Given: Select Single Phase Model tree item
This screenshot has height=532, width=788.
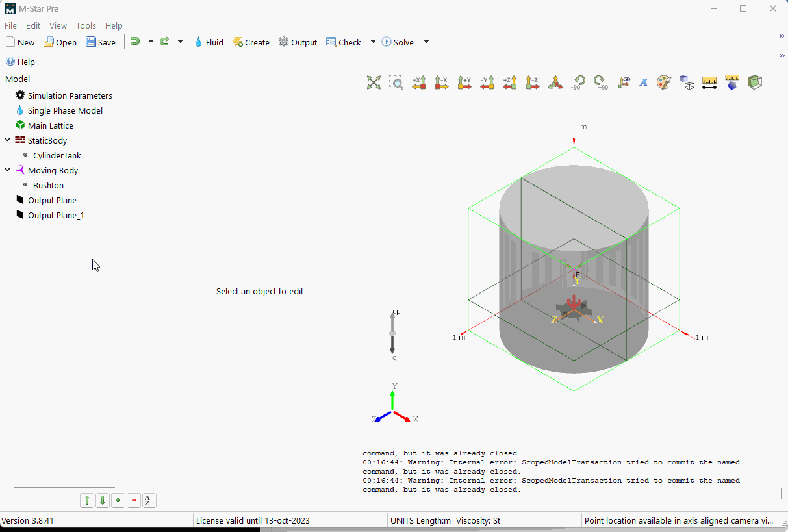Looking at the screenshot, I should [58, 110].
